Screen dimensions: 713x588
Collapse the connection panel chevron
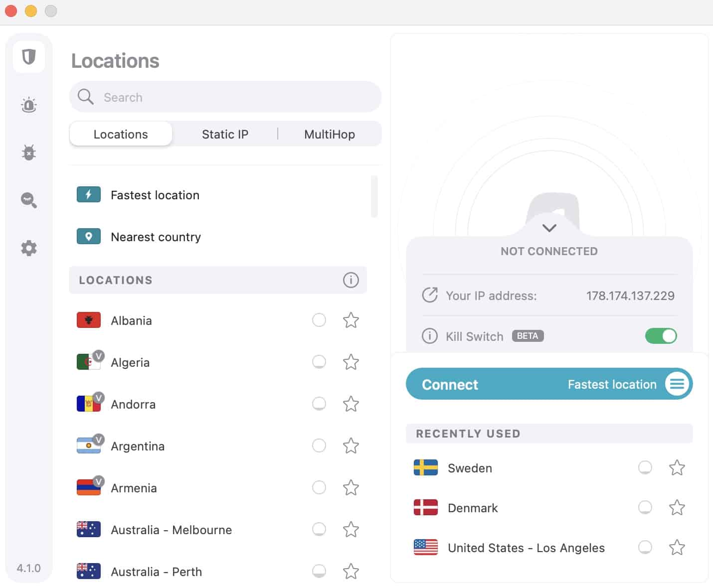[549, 228]
